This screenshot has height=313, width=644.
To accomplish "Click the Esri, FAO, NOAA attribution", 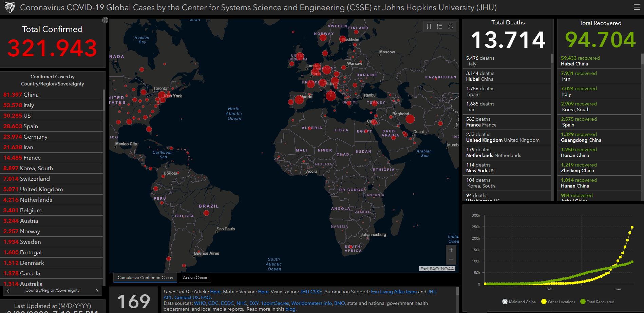I will [437, 269].
